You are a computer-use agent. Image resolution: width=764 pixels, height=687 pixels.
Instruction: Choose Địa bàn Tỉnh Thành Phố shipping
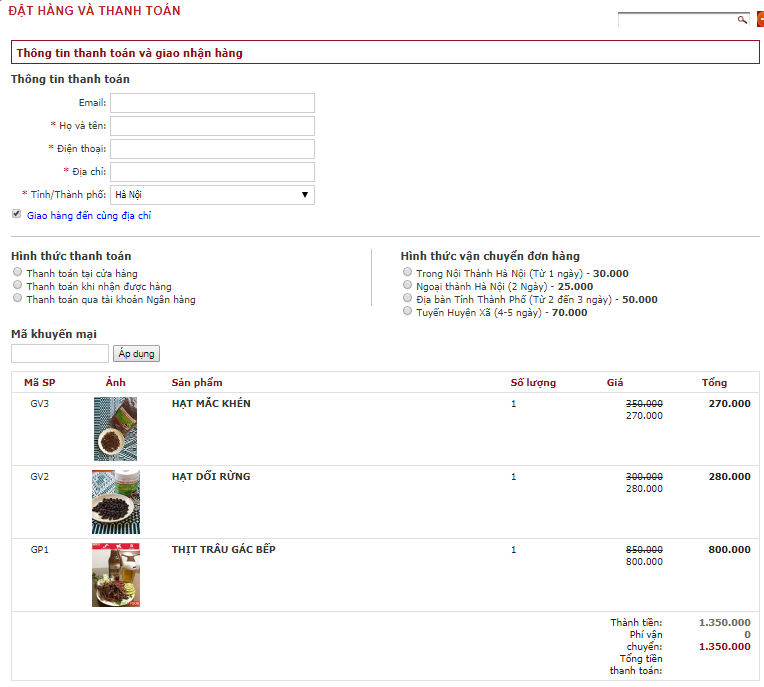tap(407, 298)
